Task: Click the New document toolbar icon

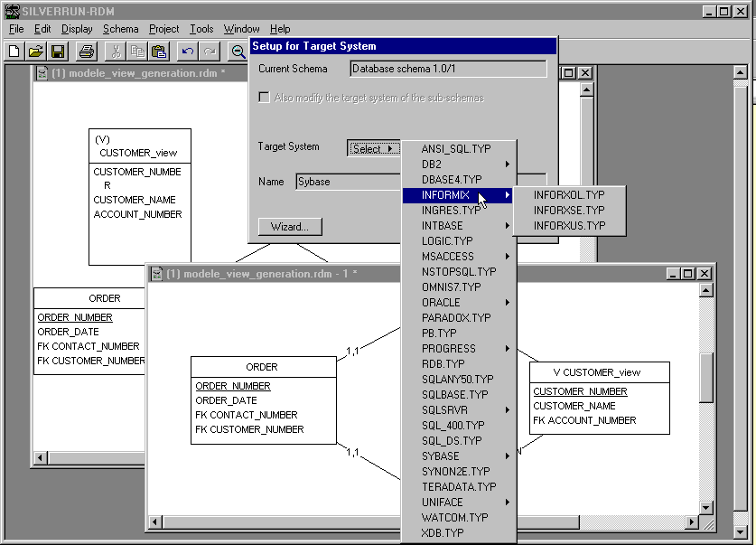Action: (14, 52)
